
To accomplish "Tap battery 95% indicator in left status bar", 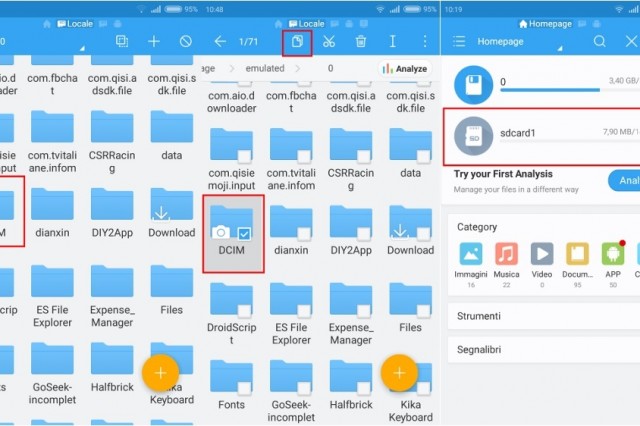I will point(181,9).
